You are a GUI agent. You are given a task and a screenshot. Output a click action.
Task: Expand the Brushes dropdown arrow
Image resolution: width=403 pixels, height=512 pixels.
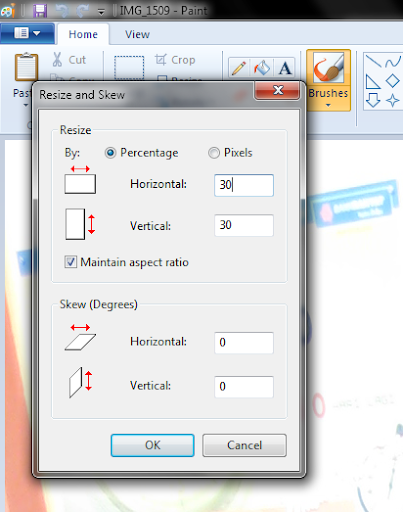(x=328, y=105)
